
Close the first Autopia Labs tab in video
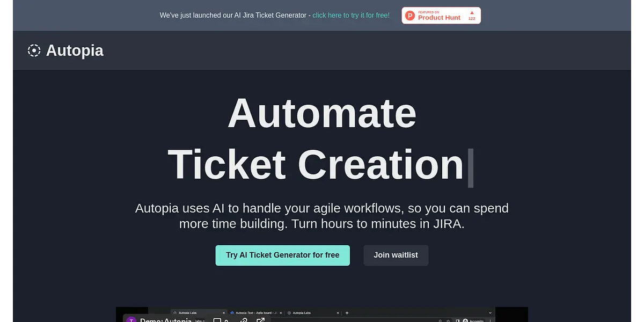(x=224, y=313)
